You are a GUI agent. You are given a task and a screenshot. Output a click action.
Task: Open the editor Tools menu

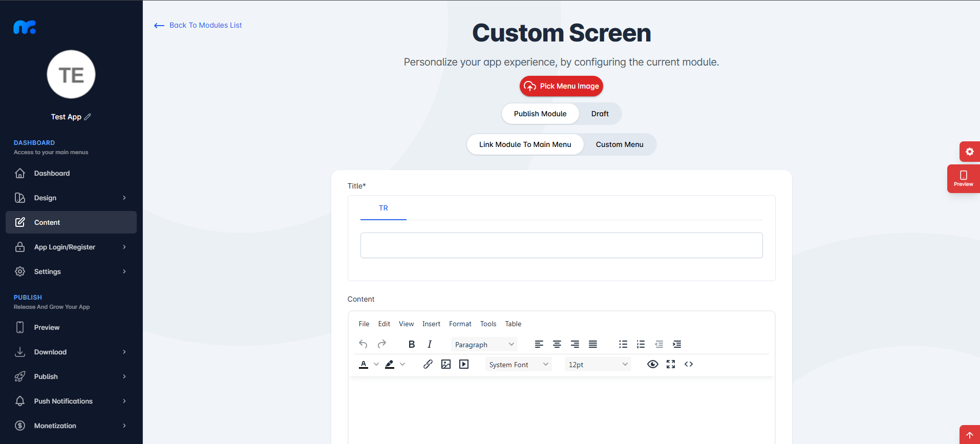tap(488, 324)
